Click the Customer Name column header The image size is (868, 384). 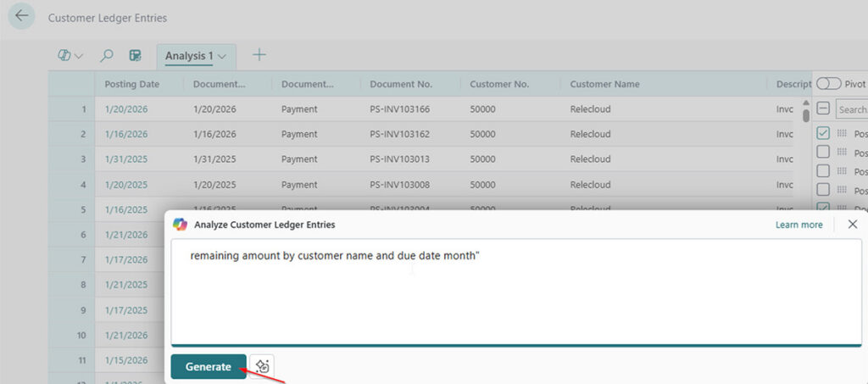tap(604, 84)
